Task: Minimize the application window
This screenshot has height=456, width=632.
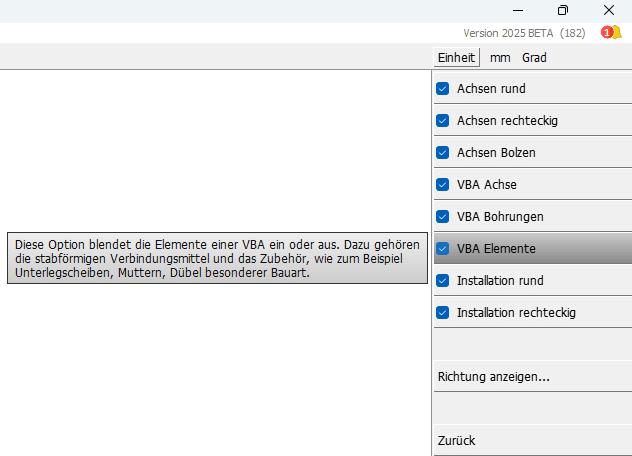Action: pos(515,10)
